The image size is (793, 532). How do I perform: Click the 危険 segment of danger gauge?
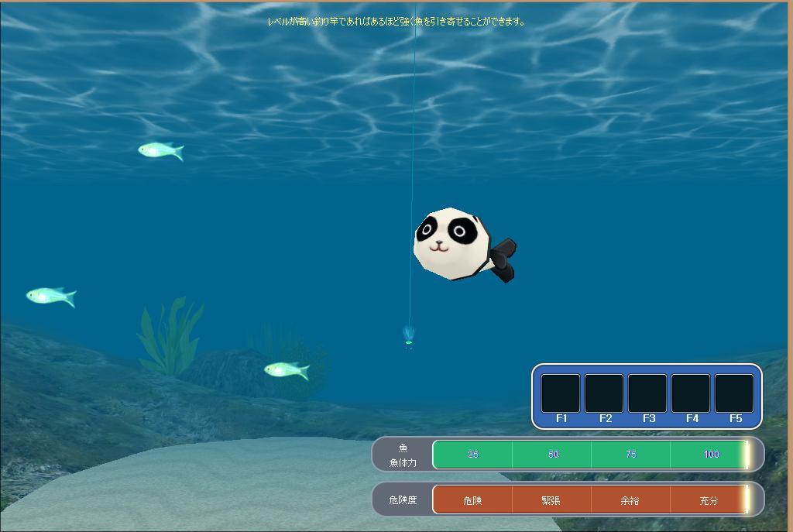[x=473, y=499]
